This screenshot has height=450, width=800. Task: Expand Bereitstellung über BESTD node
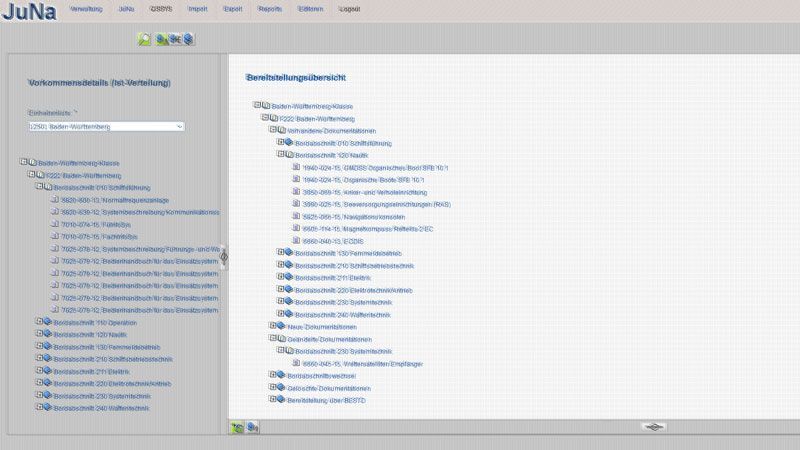point(273,399)
